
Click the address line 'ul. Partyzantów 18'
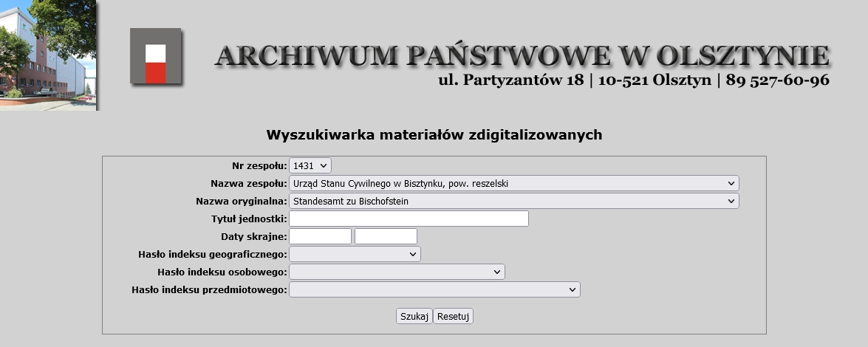click(x=511, y=80)
